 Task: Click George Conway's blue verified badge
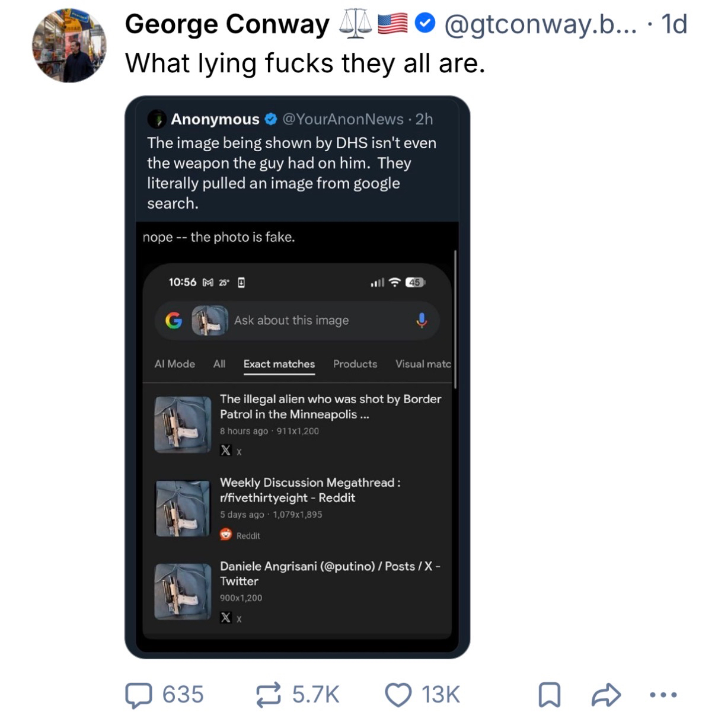(424, 24)
